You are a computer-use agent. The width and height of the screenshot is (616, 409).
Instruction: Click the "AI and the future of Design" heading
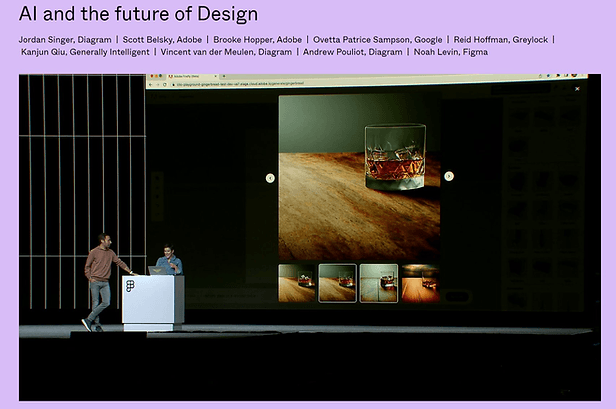pyautogui.click(x=138, y=14)
